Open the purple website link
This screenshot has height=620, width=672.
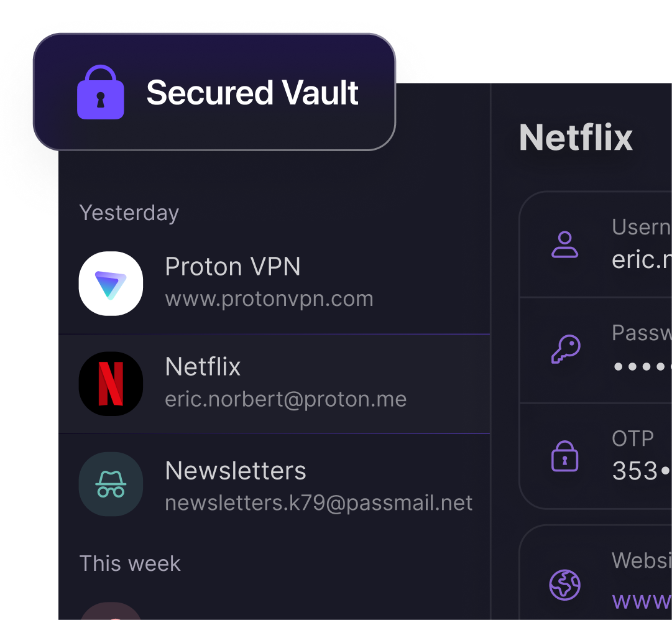tap(641, 601)
